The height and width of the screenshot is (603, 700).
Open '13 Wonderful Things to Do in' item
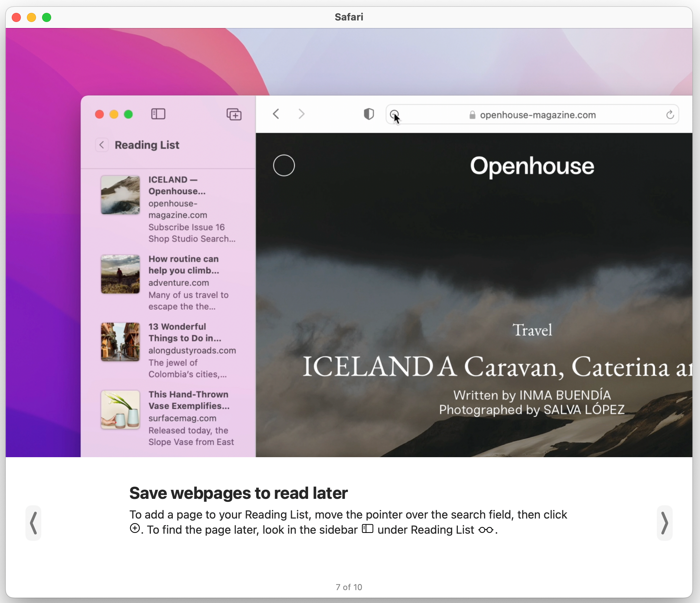(x=168, y=350)
